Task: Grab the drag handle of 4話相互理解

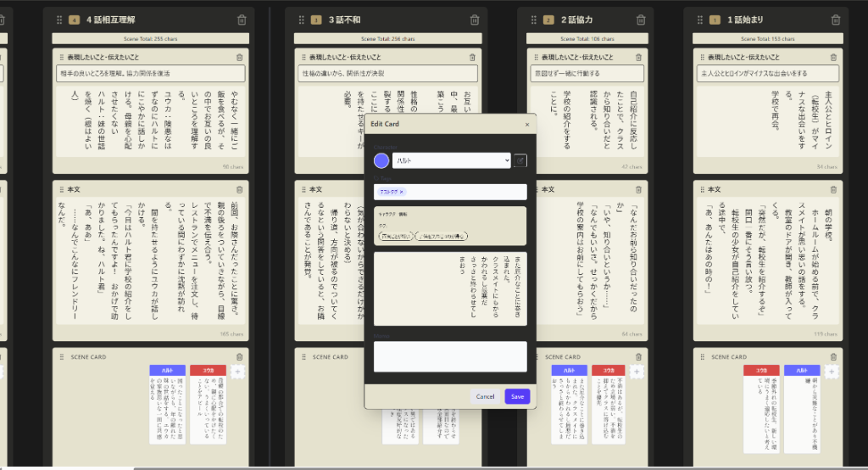Action: point(59,20)
